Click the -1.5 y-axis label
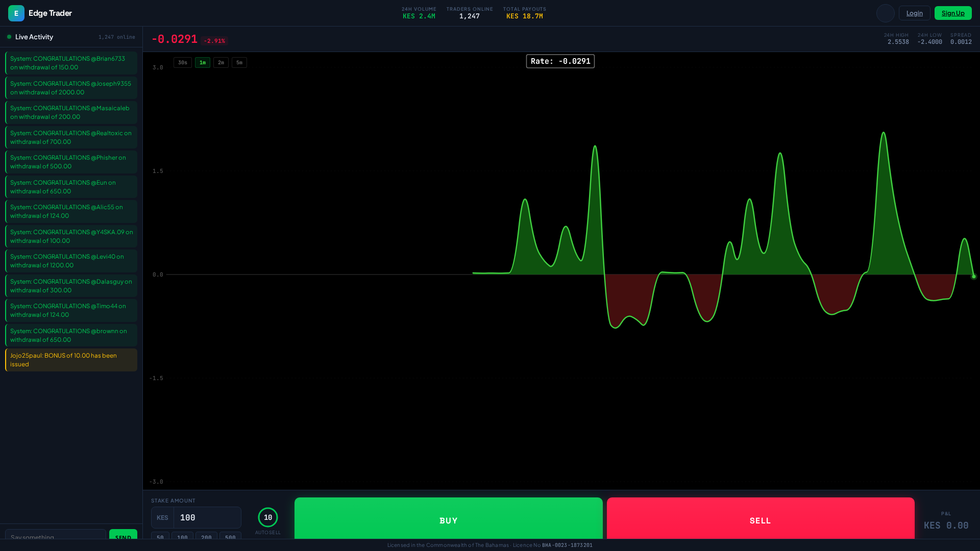Screen dimensions: 980x551 [x=156, y=378]
